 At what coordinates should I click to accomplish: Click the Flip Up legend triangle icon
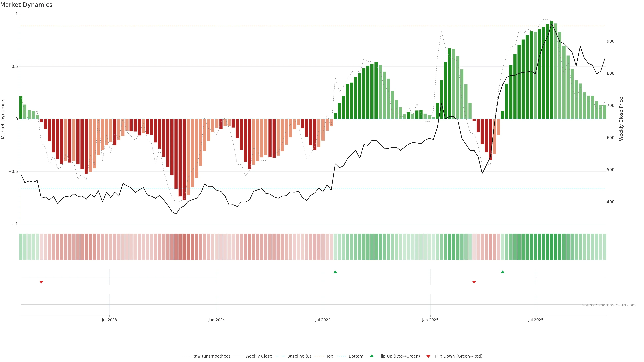372,356
